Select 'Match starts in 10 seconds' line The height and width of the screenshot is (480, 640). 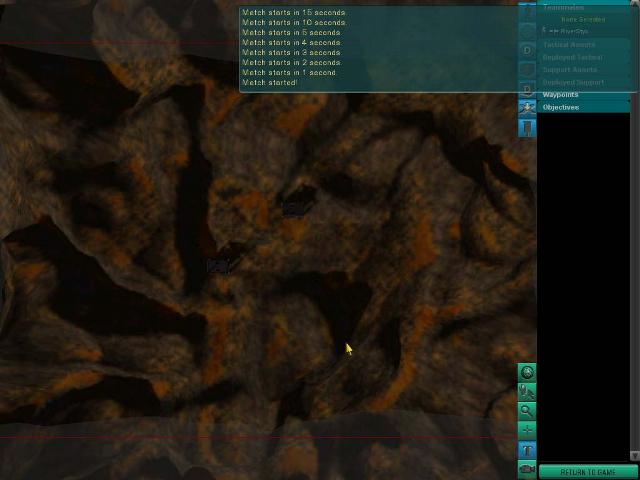point(294,22)
